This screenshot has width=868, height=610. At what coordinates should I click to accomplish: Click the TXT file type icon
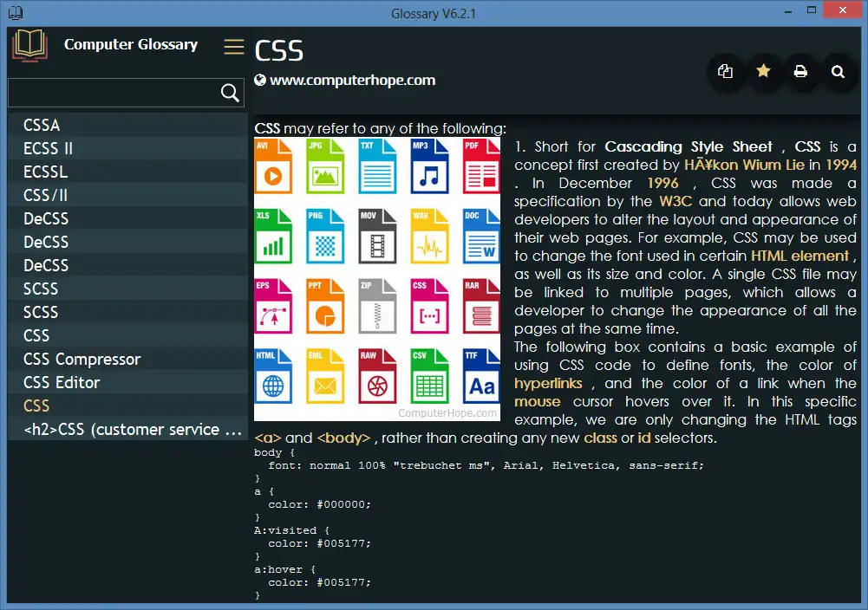click(x=377, y=165)
